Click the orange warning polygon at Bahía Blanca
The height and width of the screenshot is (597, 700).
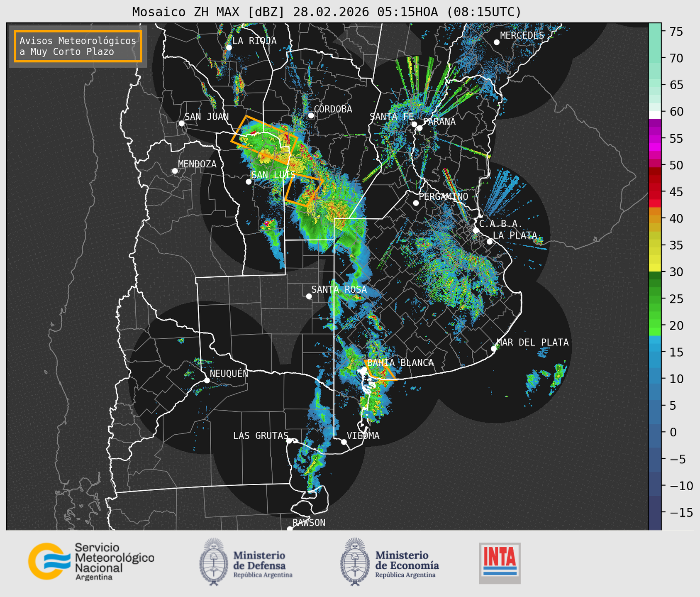point(380,370)
